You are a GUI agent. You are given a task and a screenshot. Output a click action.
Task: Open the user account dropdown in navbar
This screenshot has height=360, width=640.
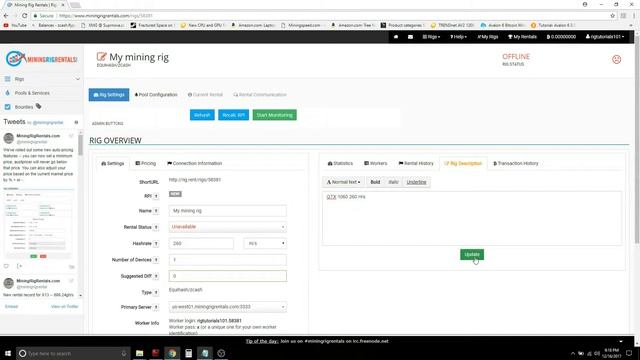605,37
